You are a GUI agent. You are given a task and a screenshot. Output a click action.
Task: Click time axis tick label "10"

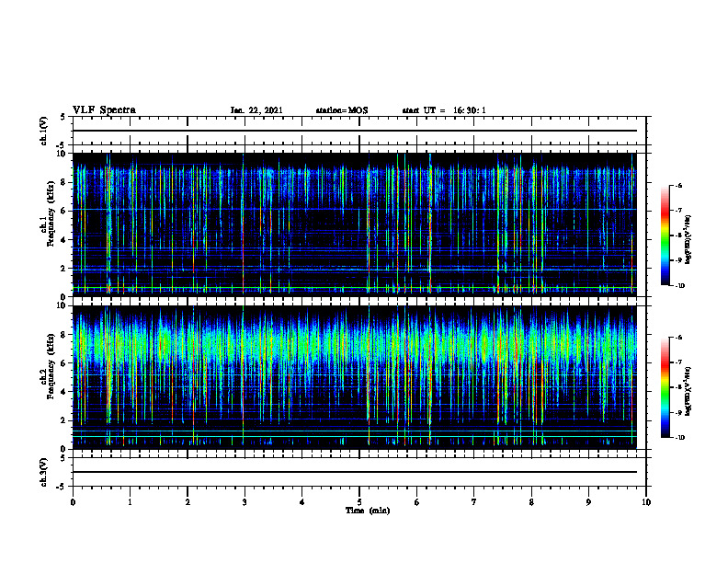[x=646, y=502]
